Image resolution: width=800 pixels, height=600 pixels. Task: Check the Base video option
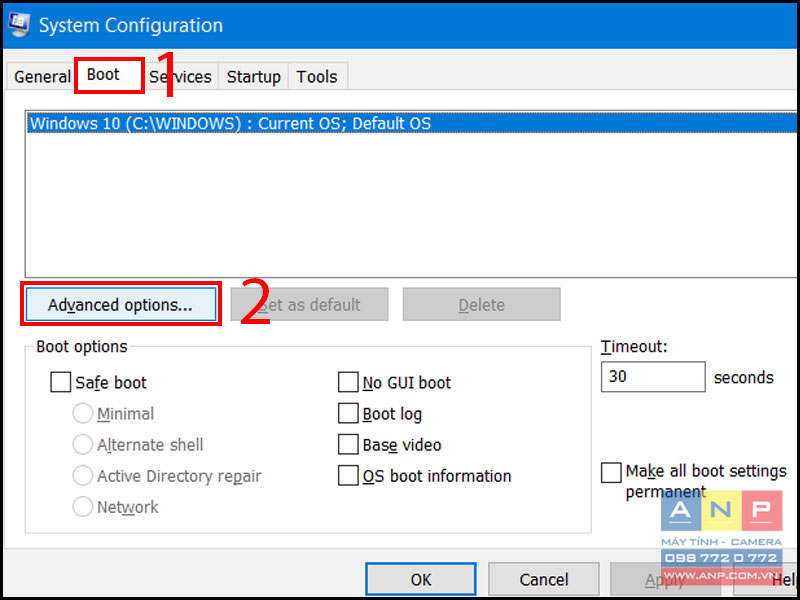point(348,445)
